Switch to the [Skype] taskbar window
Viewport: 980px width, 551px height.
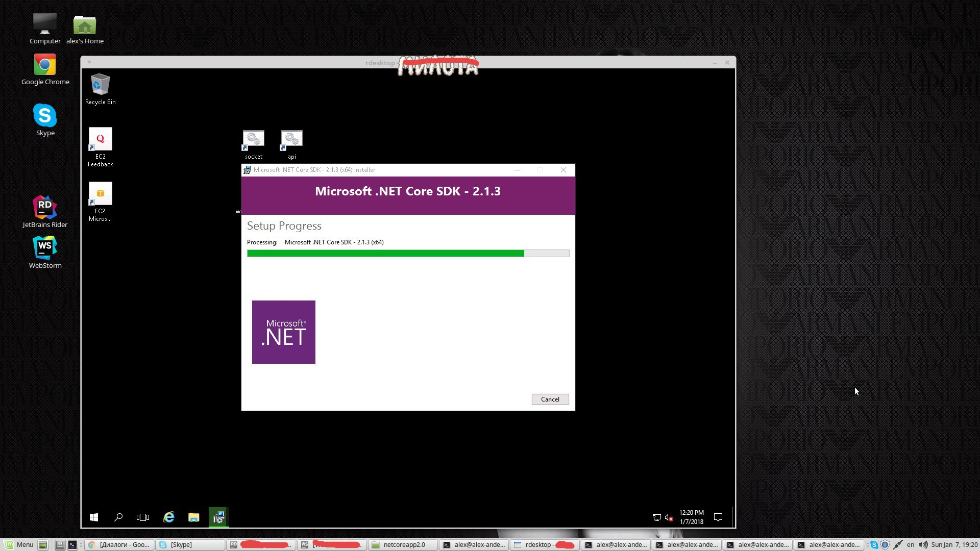point(190,544)
